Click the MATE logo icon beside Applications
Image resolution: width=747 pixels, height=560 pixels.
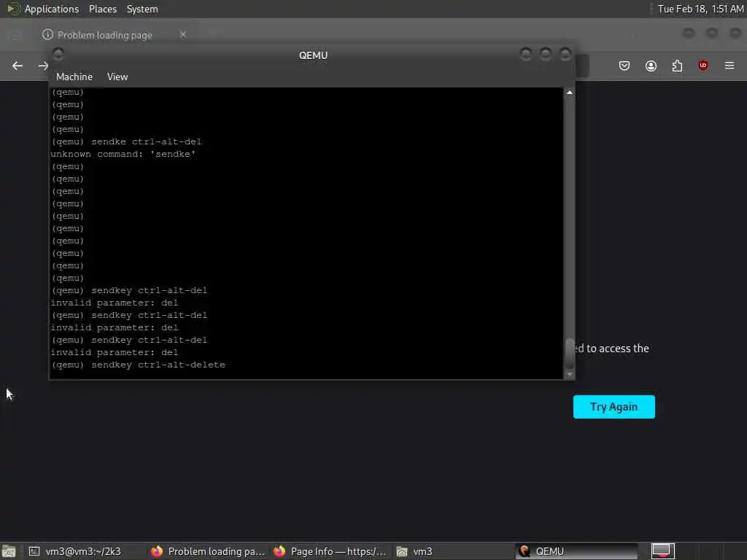[x=13, y=9]
